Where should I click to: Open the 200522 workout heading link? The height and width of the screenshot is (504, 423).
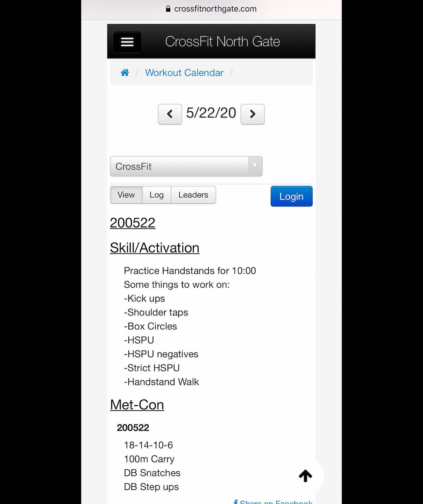click(x=132, y=223)
